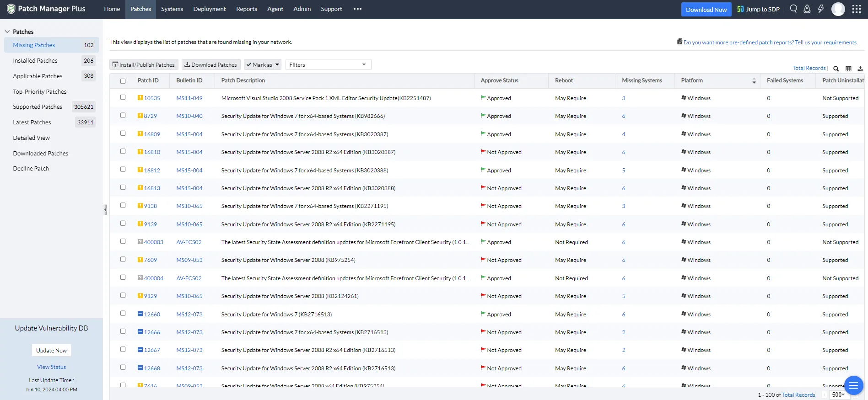Open the Support tab
Screen dimensions: 868x400
[331, 9]
